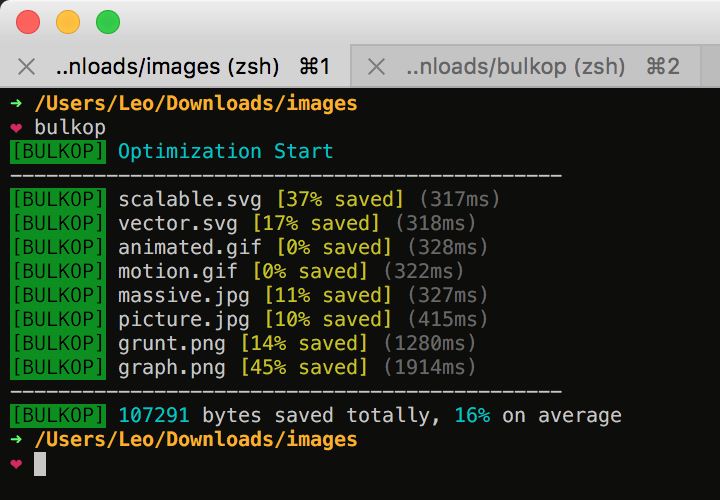Click the (328ms) timing value
Image resolution: width=720 pixels, height=500 pixels.
click(x=447, y=247)
